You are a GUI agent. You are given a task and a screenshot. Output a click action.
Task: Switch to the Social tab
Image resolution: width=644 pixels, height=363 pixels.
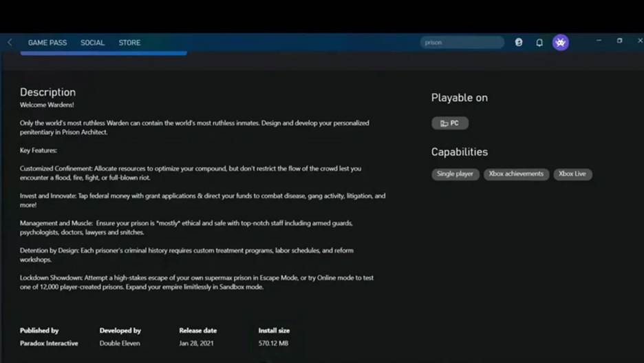pyautogui.click(x=92, y=43)
